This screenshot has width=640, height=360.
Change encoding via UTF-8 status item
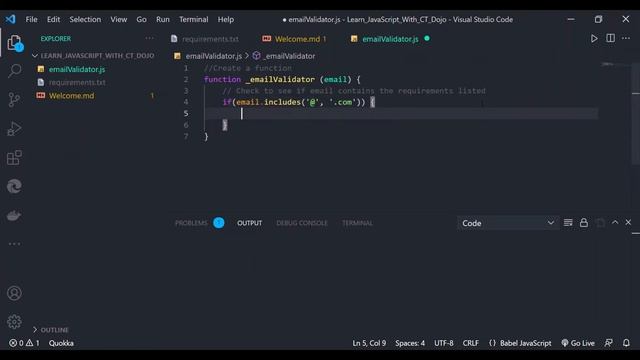[x=444, y=343]
